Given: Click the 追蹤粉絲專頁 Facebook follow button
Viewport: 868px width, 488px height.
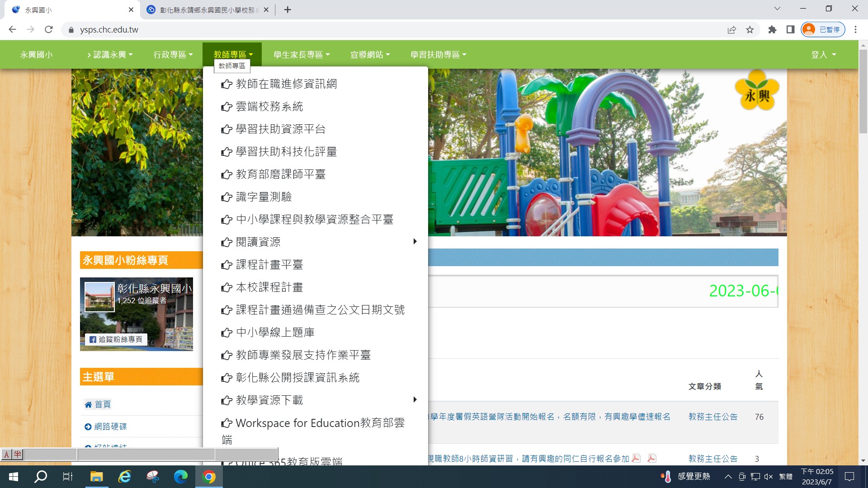Looking at the screenshot, I should (116, 339).
